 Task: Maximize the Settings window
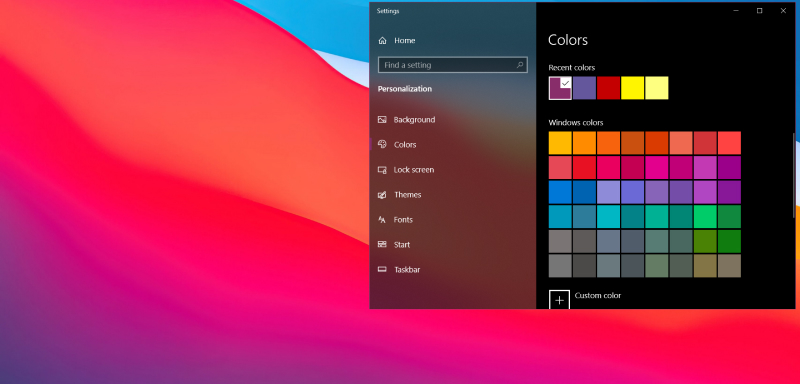pos(760,11)
